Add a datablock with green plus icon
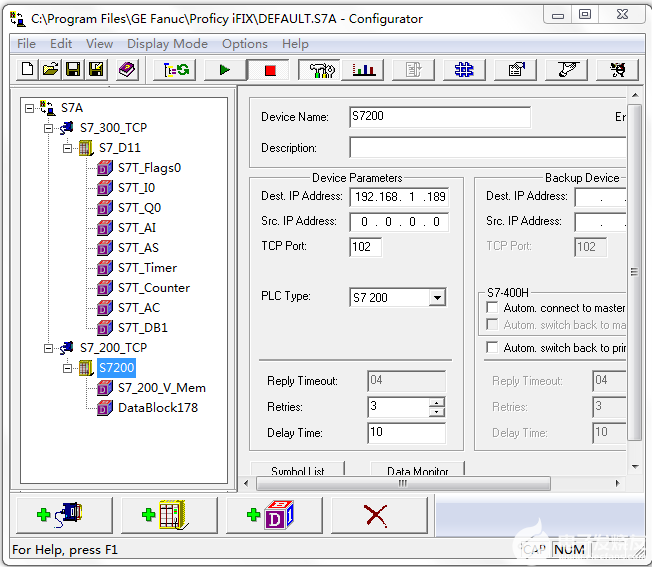 pyautogui.click(x=274, y=515)
